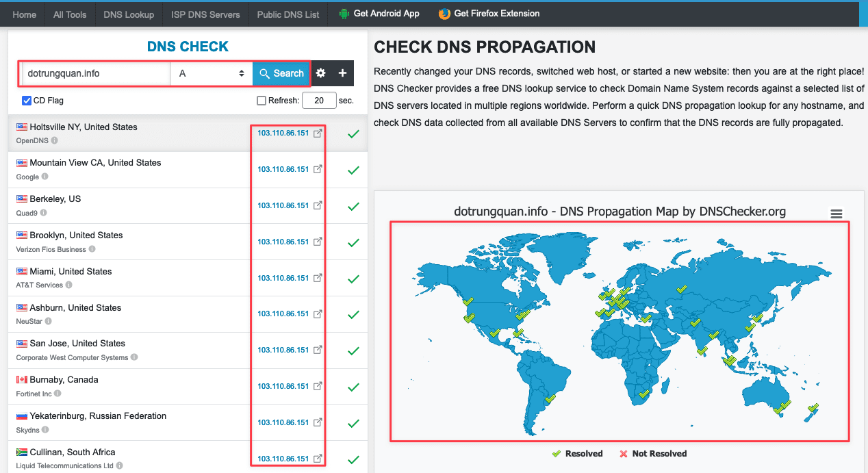Viewport: 868px width, 473px height.
Task: Click info icon beside Verizon Fios Business
Action: pos(92,249)
